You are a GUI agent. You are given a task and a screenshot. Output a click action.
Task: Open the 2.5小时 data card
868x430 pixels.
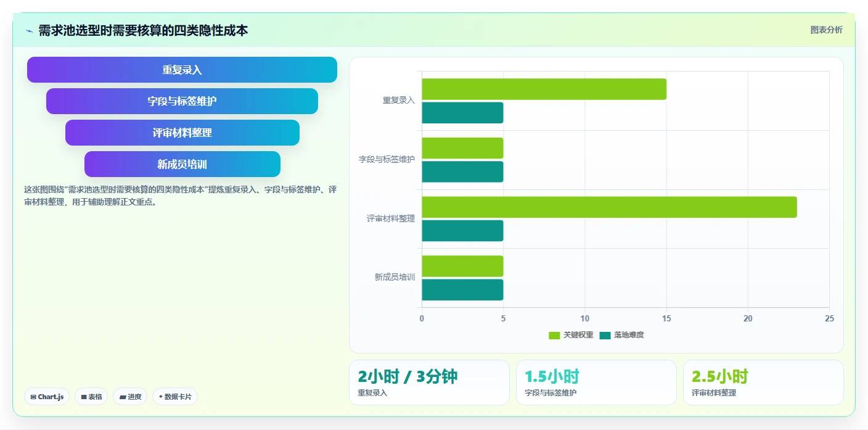tap(763, 382)
